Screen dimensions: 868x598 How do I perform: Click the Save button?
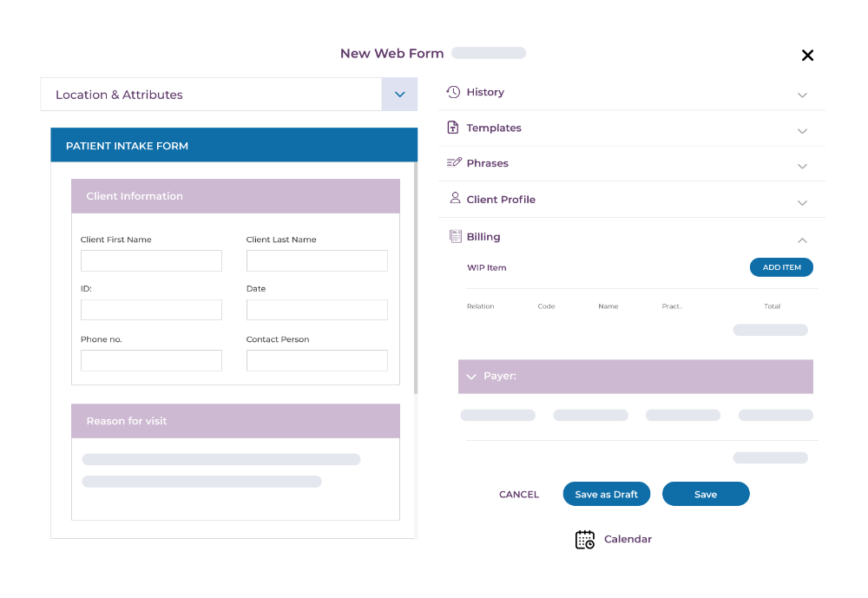[705, 494]
